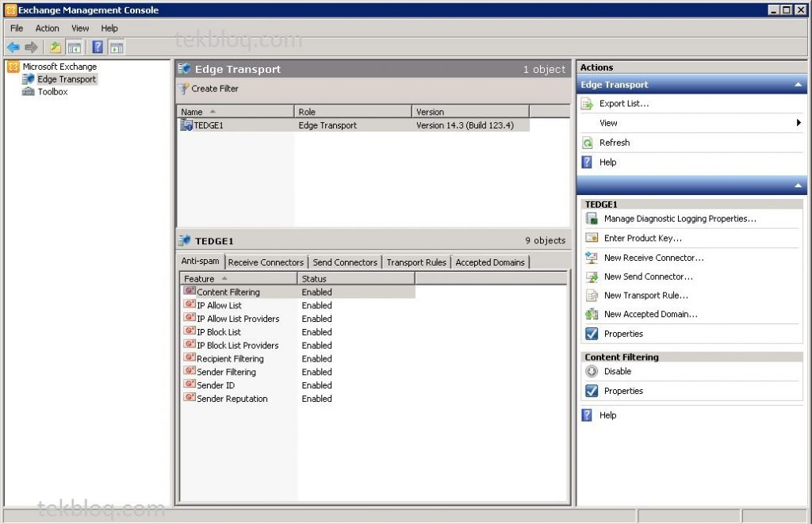Click the Content Filtering feature icon
The image size is (812, 524).
[x=190, y=291]
